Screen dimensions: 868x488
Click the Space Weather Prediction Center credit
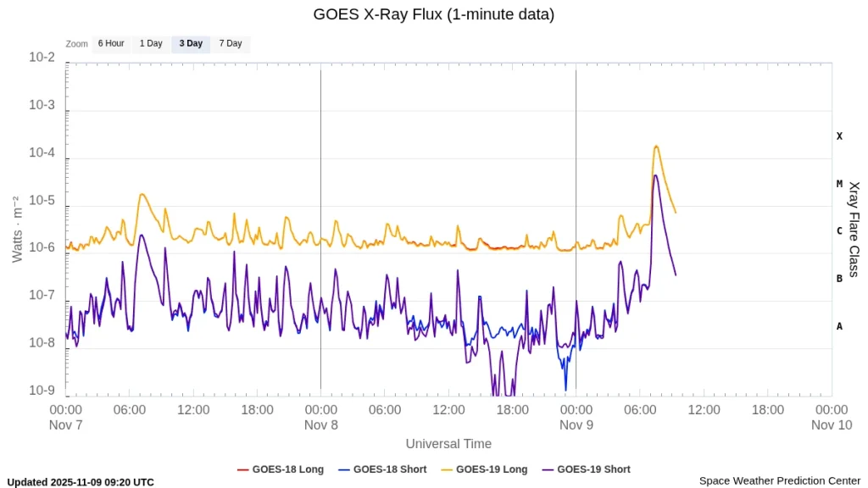(779, 480)
